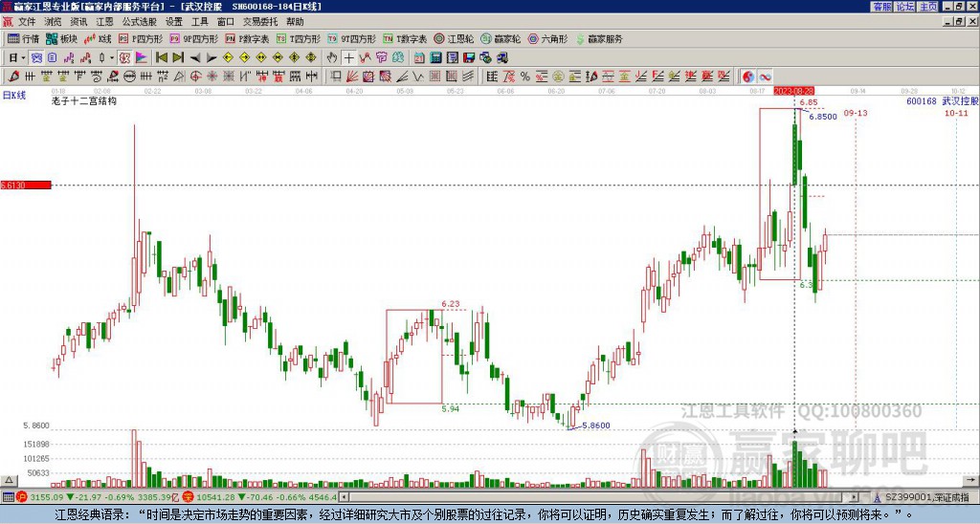Open the P数字表 tool
Image resolution: width=980 pixels, height=524 pixels.
click(247, 38)
